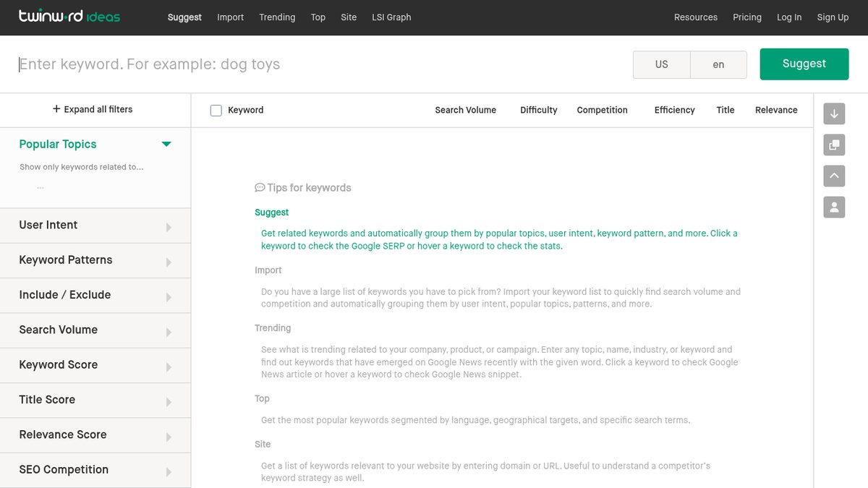Image resolution: width=868 pixels, height=488 pixels.
Task: Go to the Pricing page
Action: click(x=747, y=17)
